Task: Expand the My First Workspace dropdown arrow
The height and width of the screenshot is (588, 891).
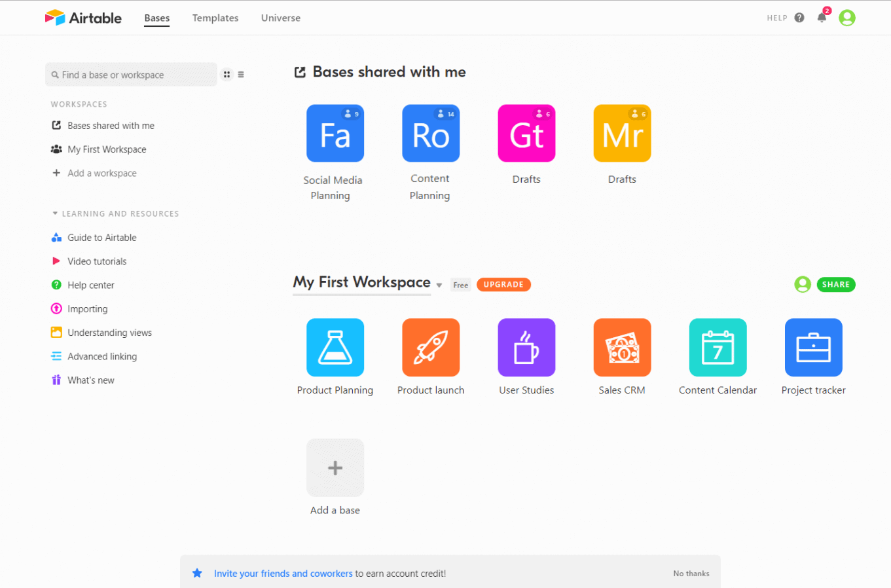Action: click(439, 285)
